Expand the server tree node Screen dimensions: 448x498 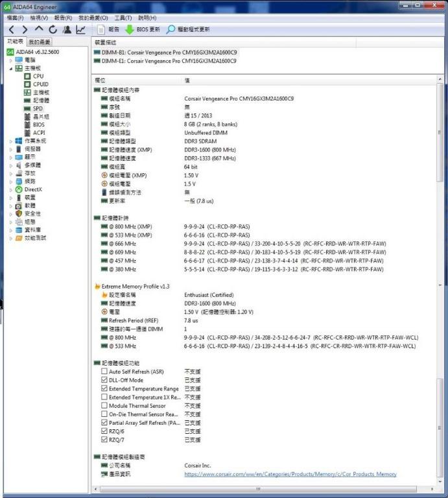(x=11, y=149)
